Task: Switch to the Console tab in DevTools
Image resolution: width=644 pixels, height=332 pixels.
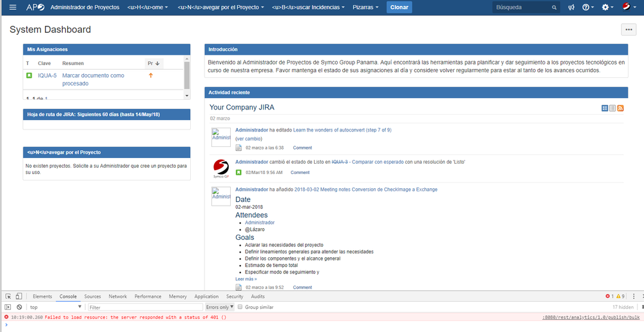Action: point(68,297)
